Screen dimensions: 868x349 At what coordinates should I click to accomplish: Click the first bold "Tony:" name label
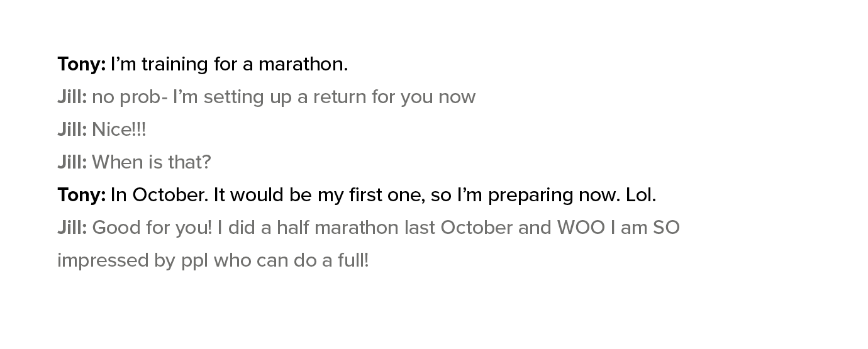pyautogui.click(x=82, y=65)
